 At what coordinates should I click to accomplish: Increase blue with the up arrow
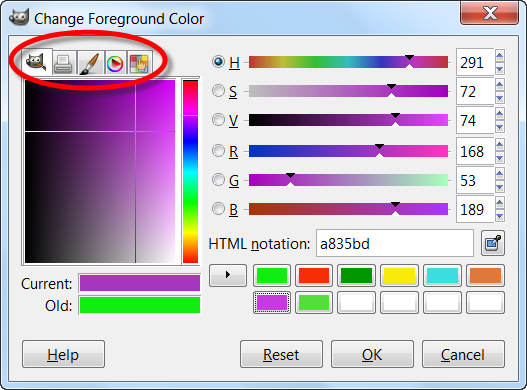tap(499, 202)
